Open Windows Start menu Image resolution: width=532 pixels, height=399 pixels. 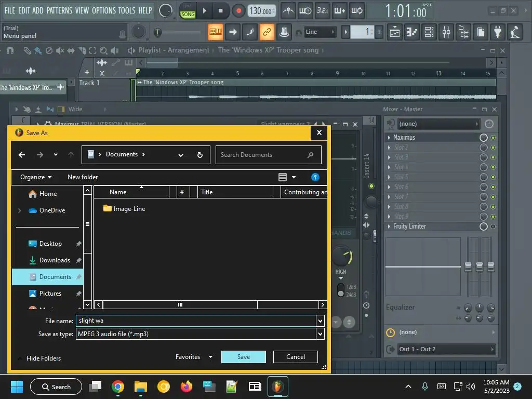17,387
